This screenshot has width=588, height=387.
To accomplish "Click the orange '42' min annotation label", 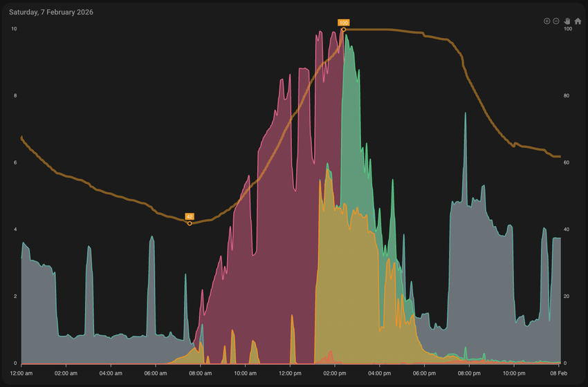I will pyautogui.click(x=190, y=216).
